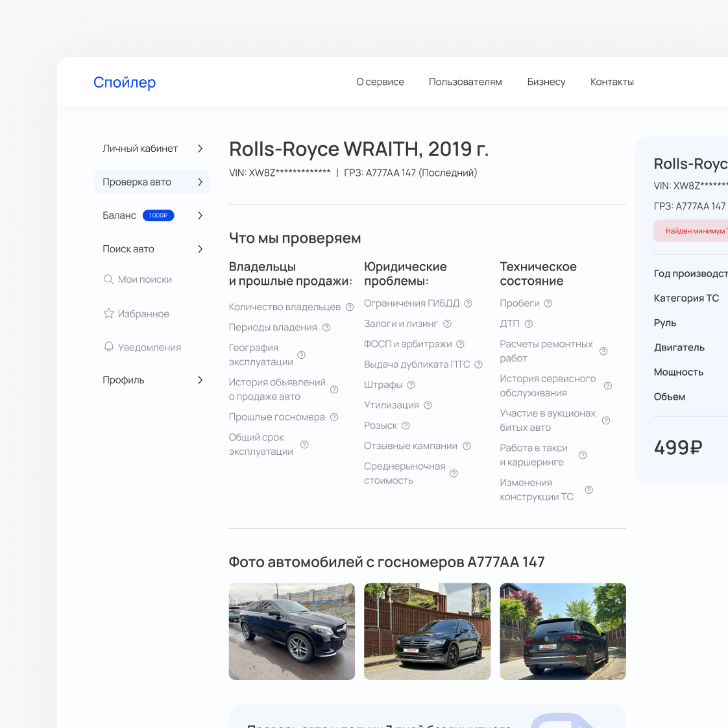Click the 499₽ price text
The image size is (728, 728).
pyautogui.click(x=678, y=448)
